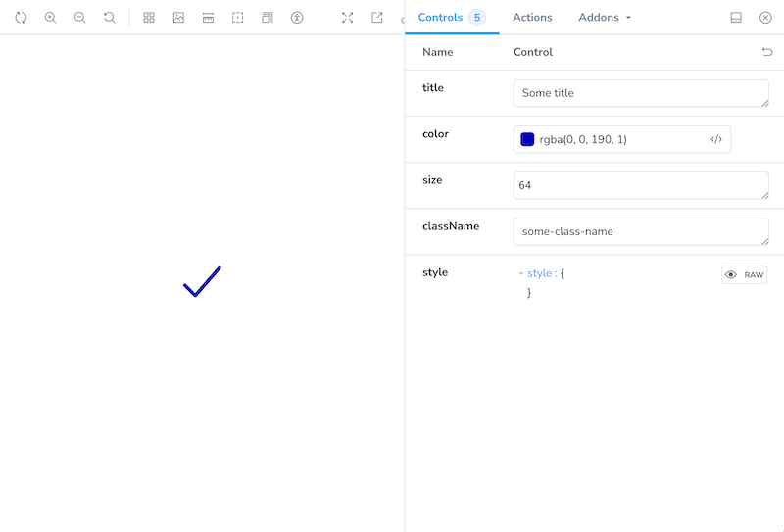
Task: Open the viewport size selector
Action: point(268,18)
